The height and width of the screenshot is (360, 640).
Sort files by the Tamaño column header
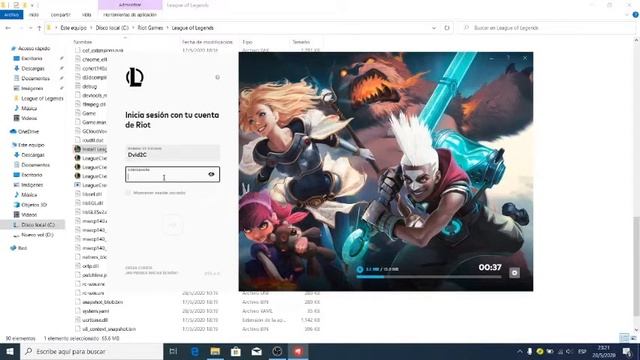[x=301, y=42]
